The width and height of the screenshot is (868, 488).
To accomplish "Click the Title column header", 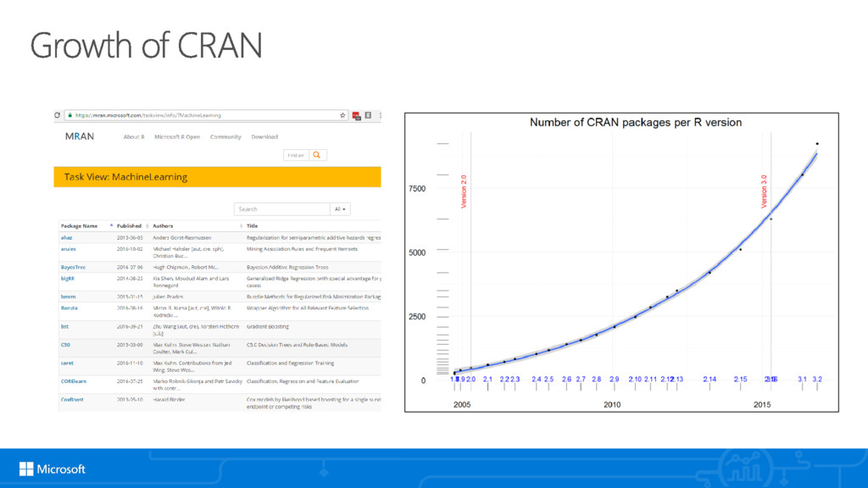I will (x=252, y=225).
